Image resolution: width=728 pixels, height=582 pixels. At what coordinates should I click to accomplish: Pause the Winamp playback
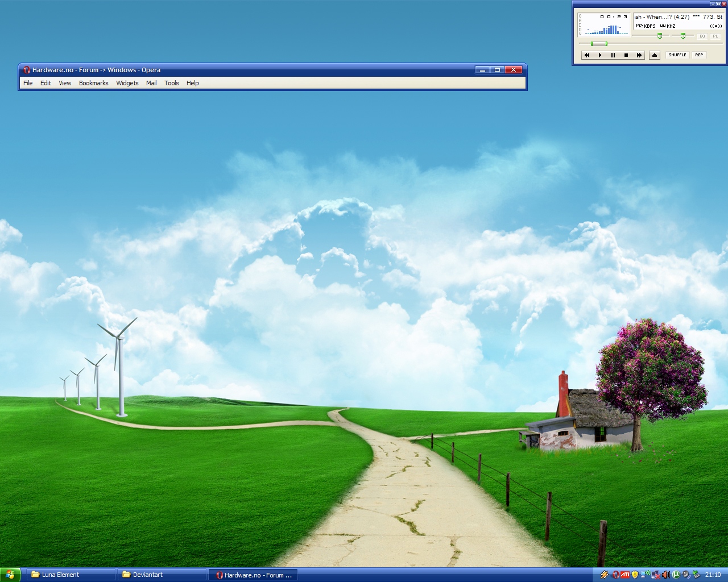pyautogui.click(x=613, y=55)
